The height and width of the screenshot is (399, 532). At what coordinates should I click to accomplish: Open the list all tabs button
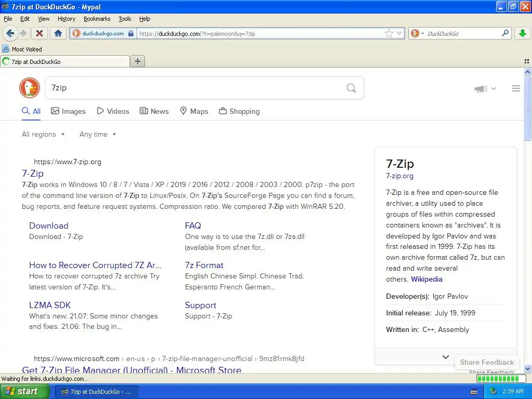pyautogui.click(x=527, y=61)
